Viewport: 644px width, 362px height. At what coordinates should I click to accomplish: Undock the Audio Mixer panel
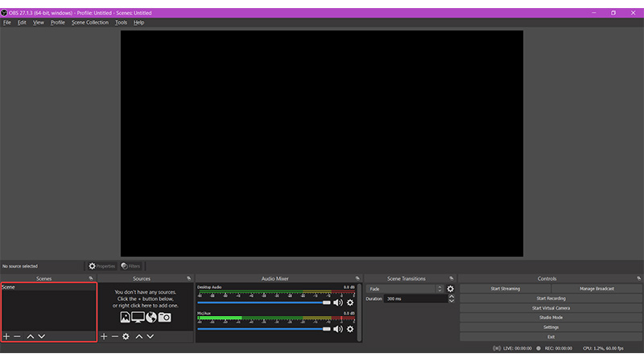pyautogui.click(x=357, y=278)
